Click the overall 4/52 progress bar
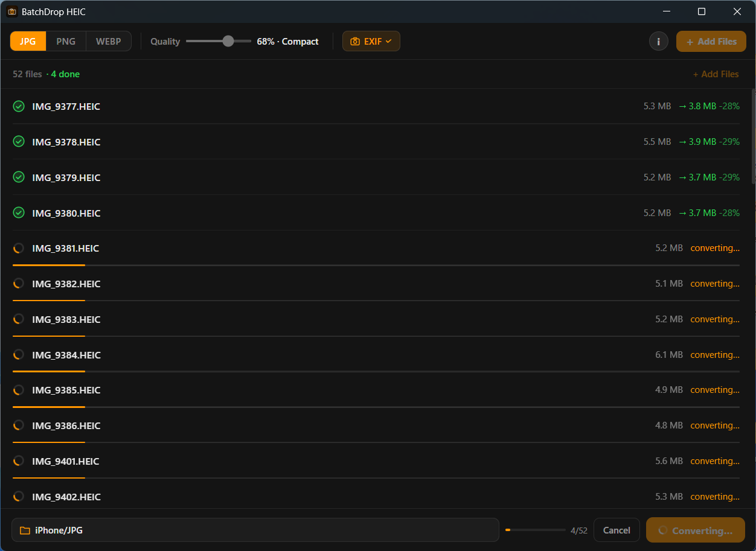This screenshot has width=756, height=551. tap(536, 530)
